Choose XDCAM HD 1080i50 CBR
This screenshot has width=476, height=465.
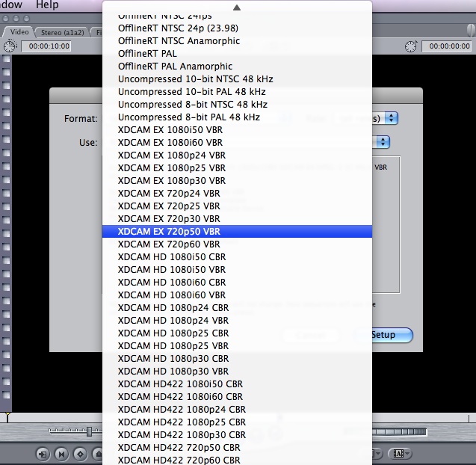[x=237, y=257]
